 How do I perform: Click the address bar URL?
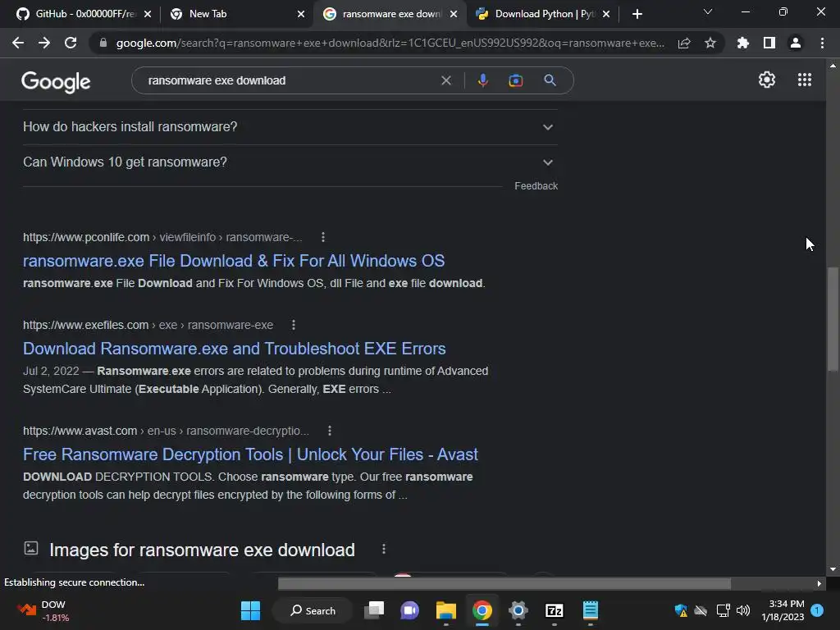click(390, 43)
